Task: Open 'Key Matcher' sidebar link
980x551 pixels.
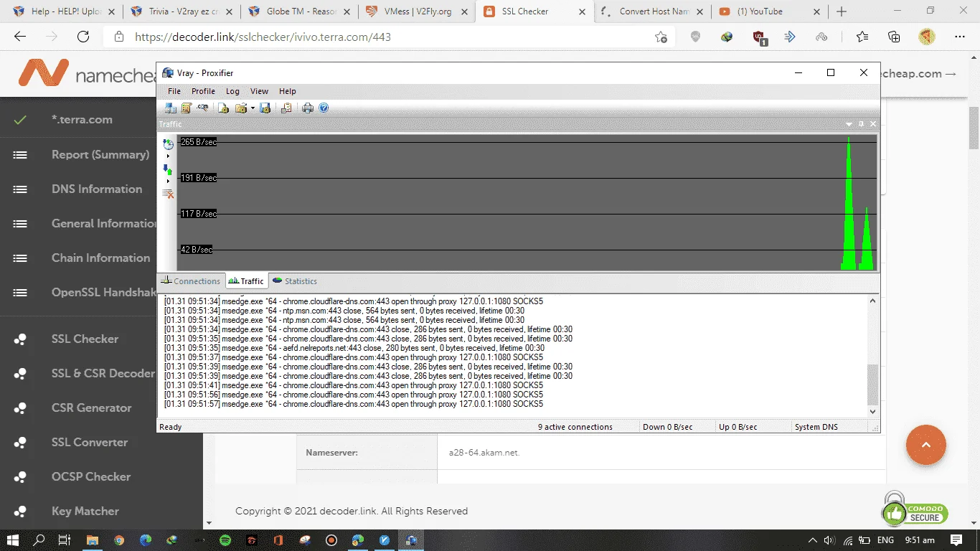Action: [85, 511]
